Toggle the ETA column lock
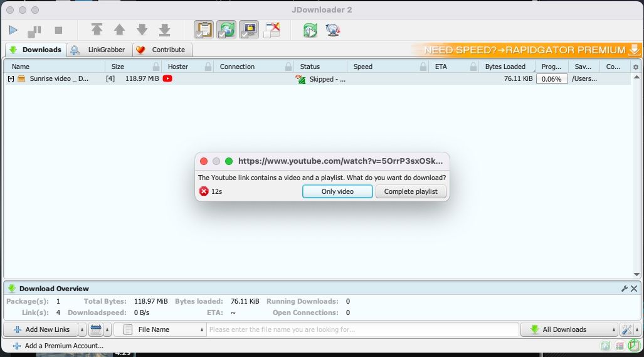 click(x=473, y=67)
